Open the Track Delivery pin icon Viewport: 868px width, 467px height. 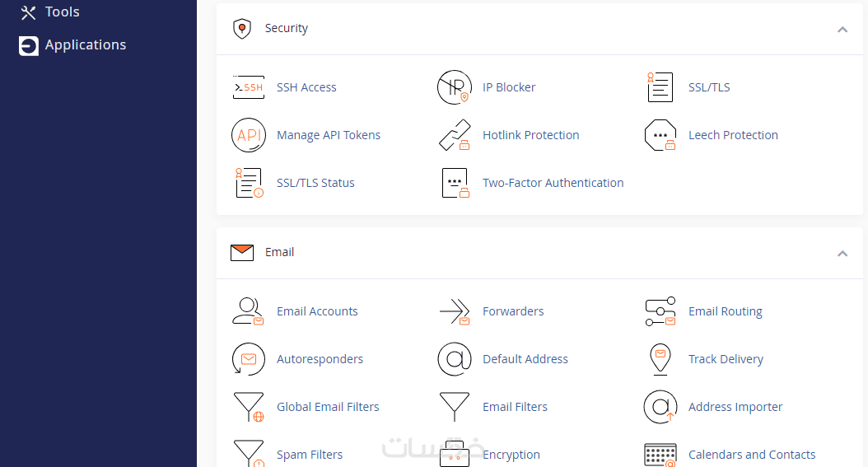660,359
